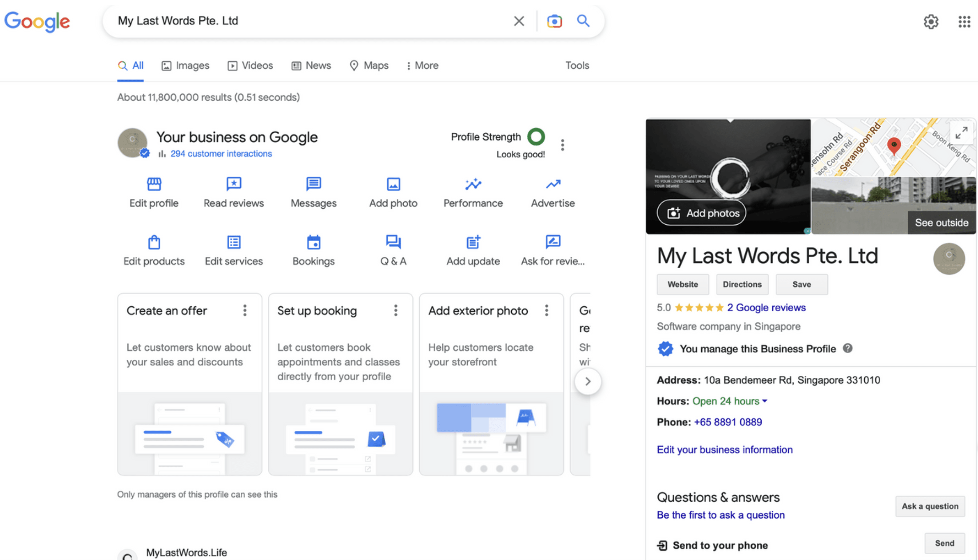Screen dimensions: 978x560
Task: Open Edit profile storefront icon
Action: pyautogui.click(x=154, y=184)
